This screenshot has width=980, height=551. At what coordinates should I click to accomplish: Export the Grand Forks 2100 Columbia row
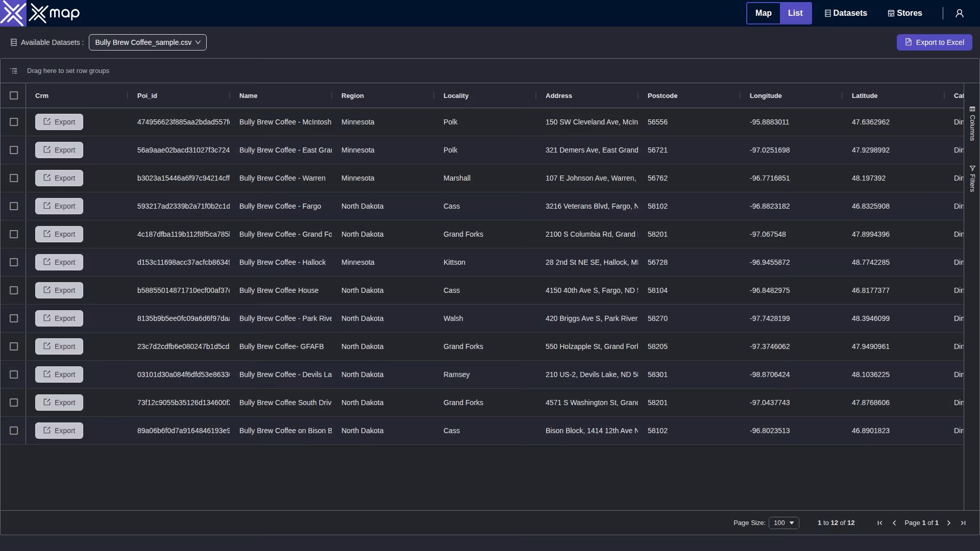(x=59, y=234)
